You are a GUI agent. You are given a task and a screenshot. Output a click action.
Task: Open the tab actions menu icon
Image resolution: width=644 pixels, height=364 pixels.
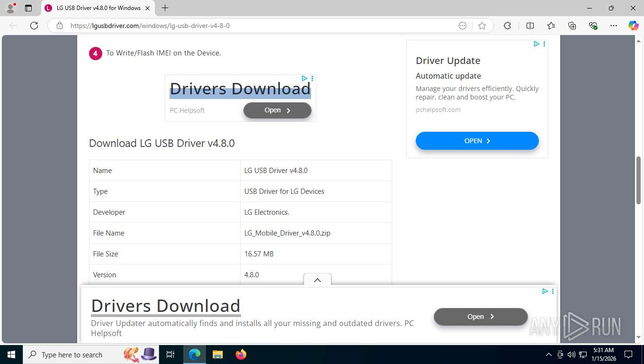(x=28, y=8)
